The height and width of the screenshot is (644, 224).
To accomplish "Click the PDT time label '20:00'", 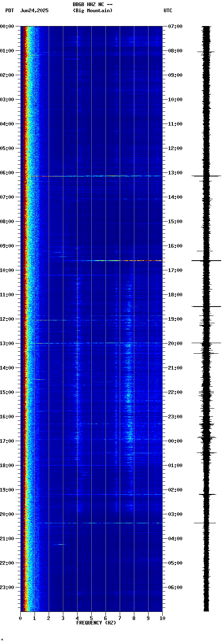I will pyautogui.click(x=7, y=514).
